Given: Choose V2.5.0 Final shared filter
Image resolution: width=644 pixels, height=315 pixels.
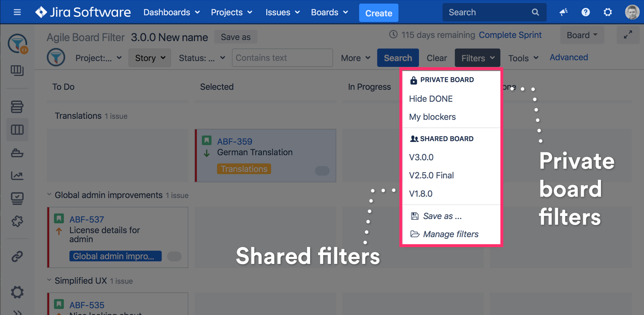Looking at the screenshot, I should 431,175.
